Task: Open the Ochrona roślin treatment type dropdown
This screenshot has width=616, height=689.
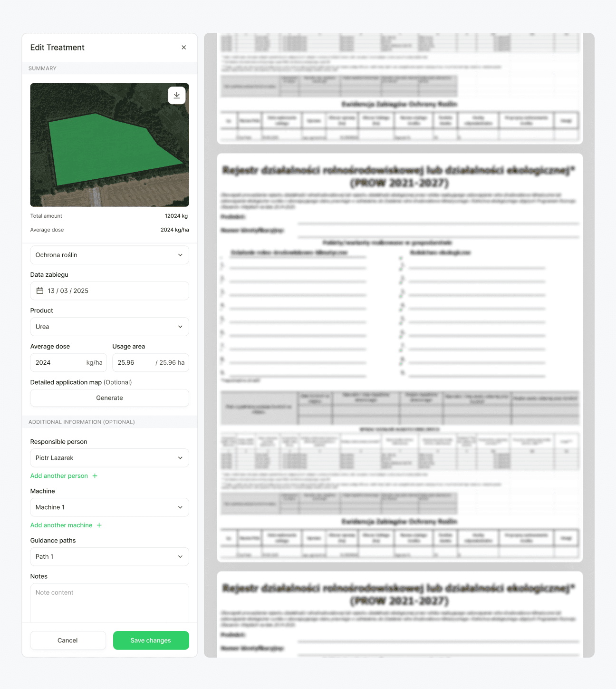Action: click(x=109, y=255)
